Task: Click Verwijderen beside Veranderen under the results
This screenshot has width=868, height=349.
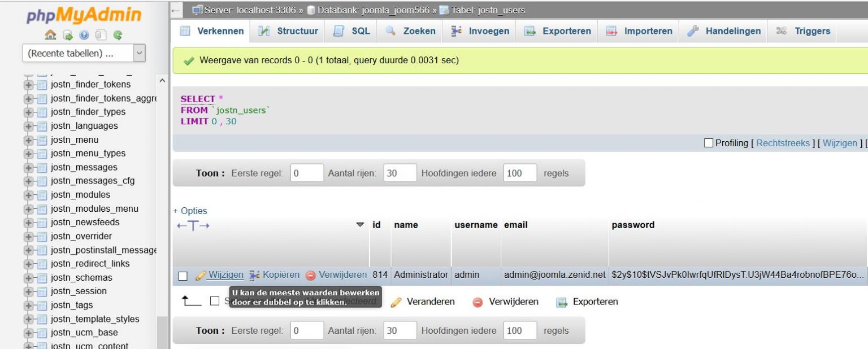Action: [x=505, y=302]
